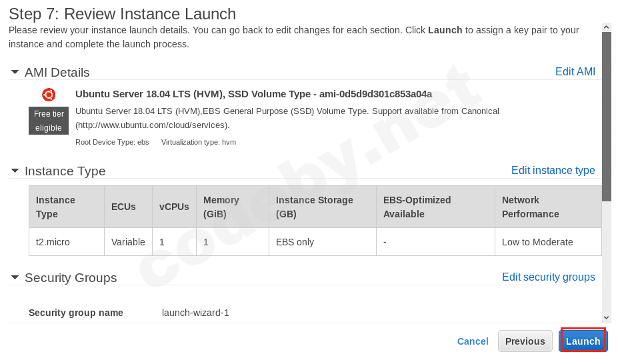618x364 pixels.
Task: Cancel the instance launch
Action: point(473,341)
